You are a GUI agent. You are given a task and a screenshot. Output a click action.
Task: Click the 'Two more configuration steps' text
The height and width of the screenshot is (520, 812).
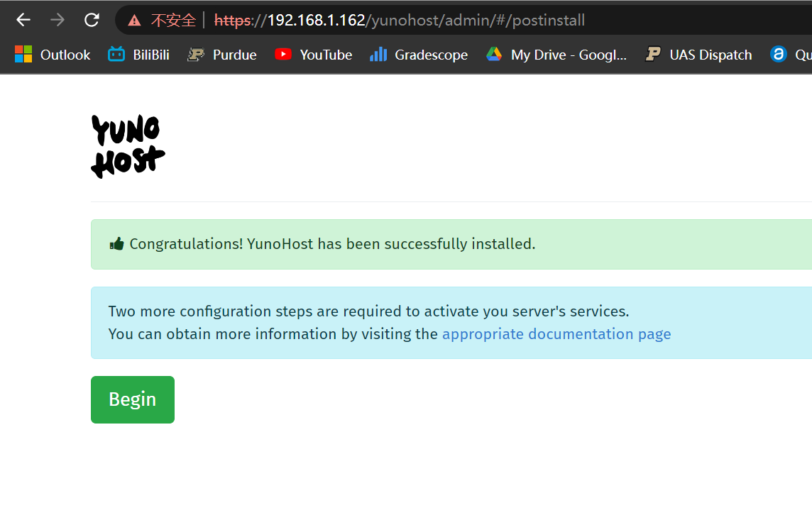[x=368, y=311]
